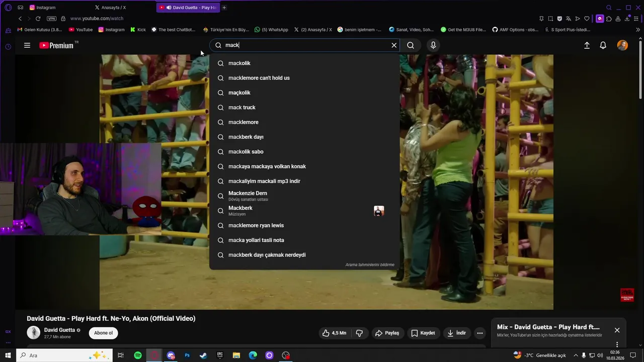The height and width of the screenshot is (362, 644).
Task: Select the 'mack truck' suggestion
Action: pyautogui.click(x=304, y=108)
